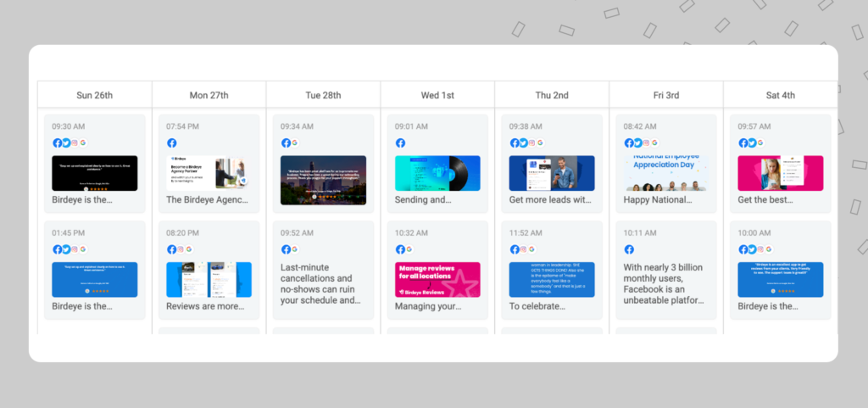Image resolution: width=868 pixels, height=408 pixels.
Task: Click '10:32 AM' time on Wed 1st
Action: coord(411,233)
